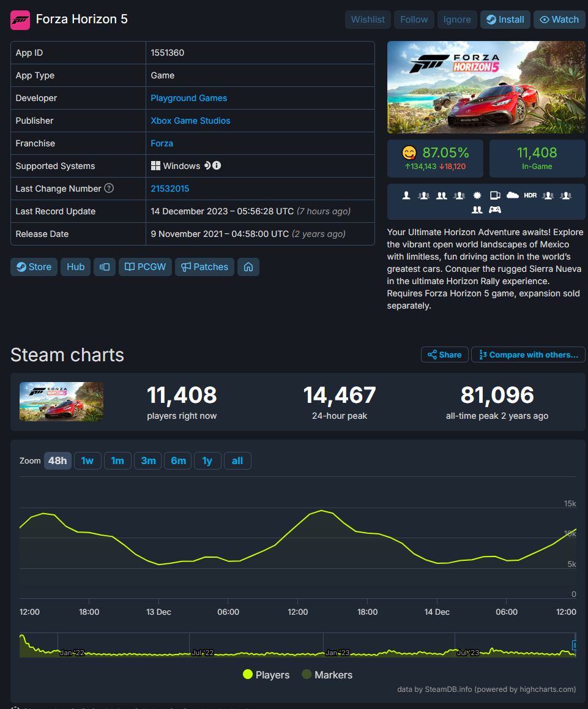
Task: Click the smiley rating emoji
Action: 409,153
